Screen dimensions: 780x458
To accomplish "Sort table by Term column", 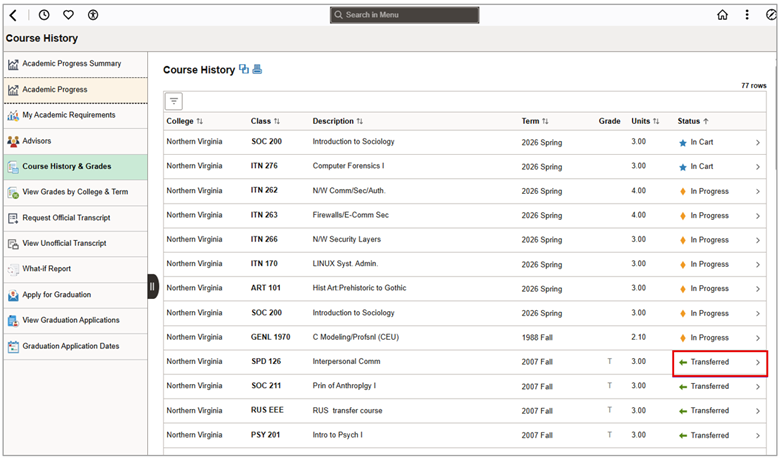I will [x=535, y=121].
